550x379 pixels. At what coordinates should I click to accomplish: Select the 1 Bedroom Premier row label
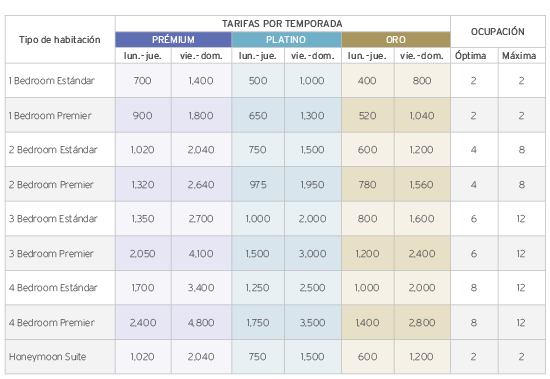coord(50,115)
